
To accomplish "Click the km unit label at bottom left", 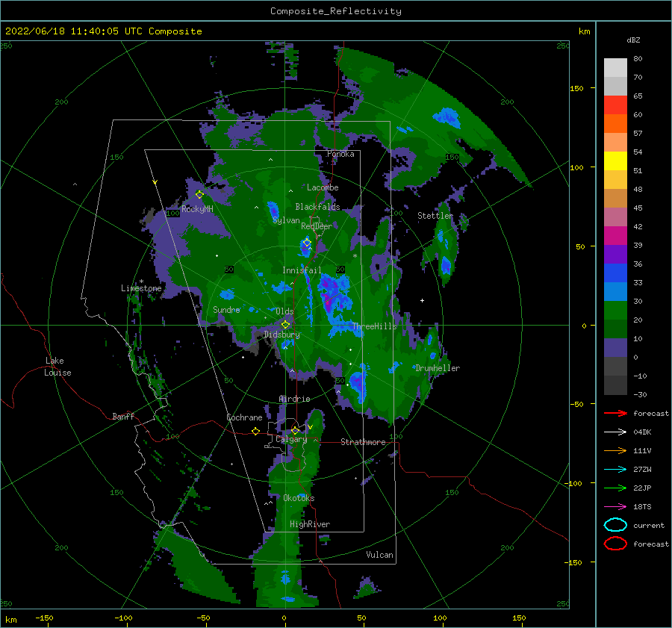I will click(10, 620).
